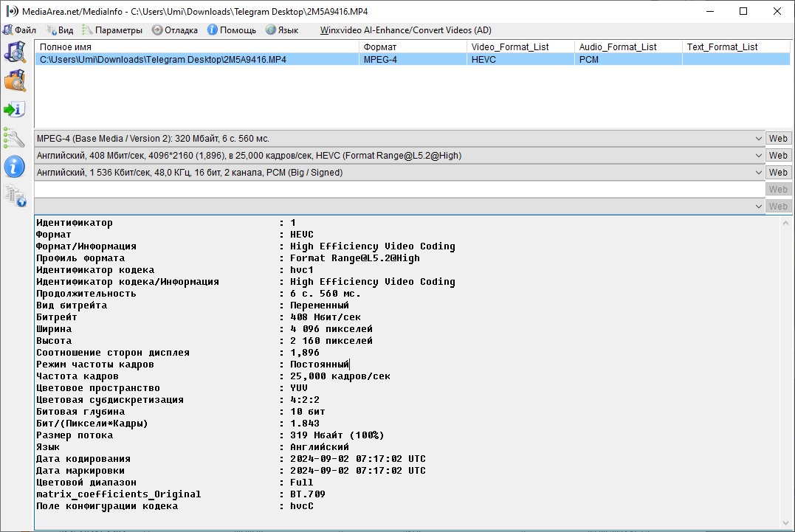Click the Audio_Format_List column header
The image size is (795, 532).
tap(628, 46)
